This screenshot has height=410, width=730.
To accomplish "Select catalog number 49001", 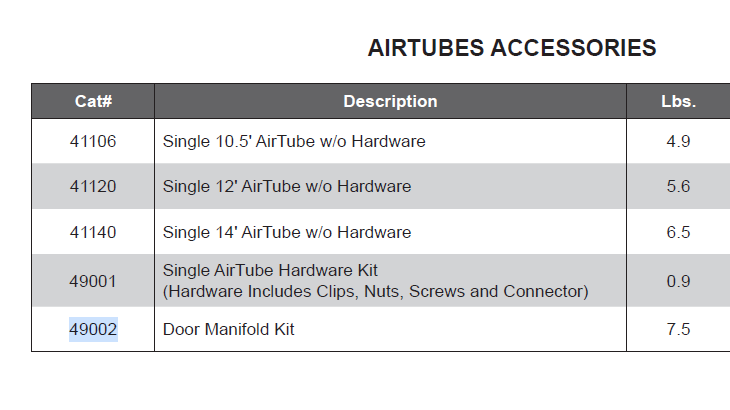I will coord(93,281).
